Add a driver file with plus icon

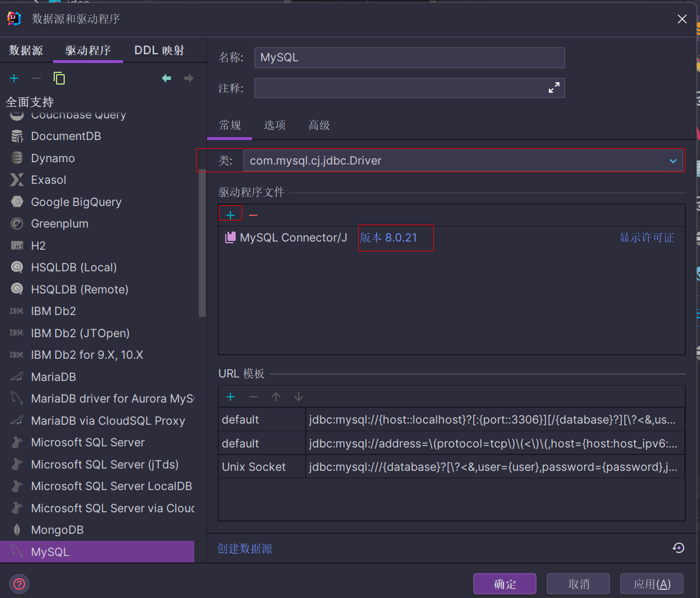tap(230, 215)
